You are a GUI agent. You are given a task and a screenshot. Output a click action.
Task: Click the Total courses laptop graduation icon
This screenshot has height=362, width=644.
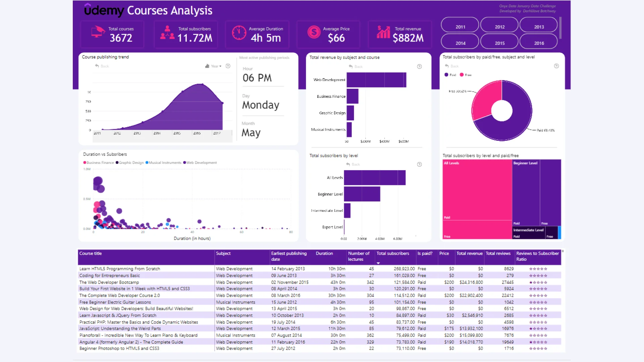tap(98, 32)
